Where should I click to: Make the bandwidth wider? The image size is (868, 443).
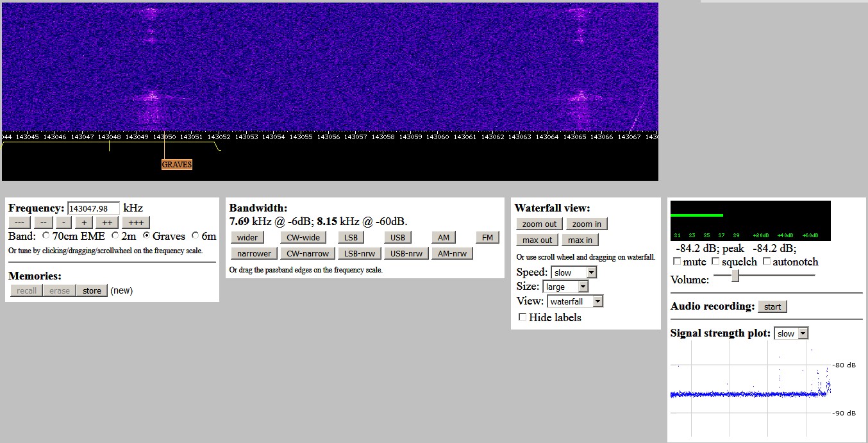[x=247, y=237]
